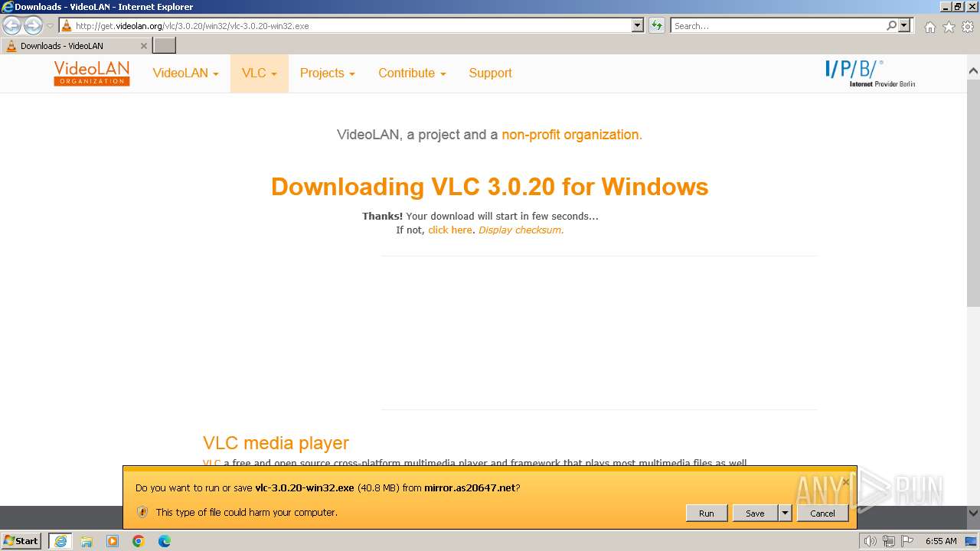Viewport: 980px width, 551px height.
Task: Launch Edge from the taskbar
Action: point(165,540)
